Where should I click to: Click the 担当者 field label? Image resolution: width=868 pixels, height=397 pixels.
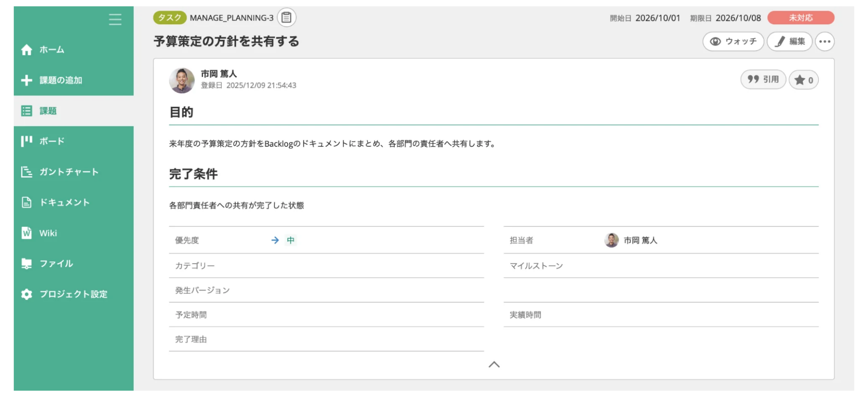[521, 240]
